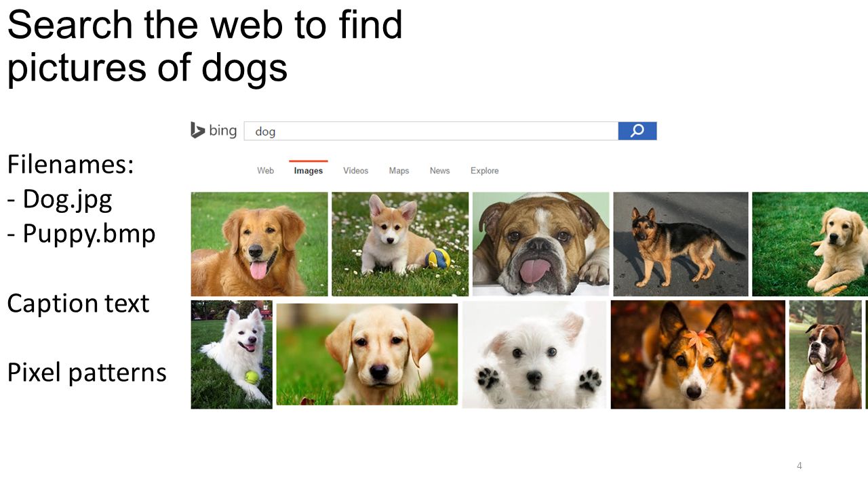The width and height of the screenshot is (868, 488).
Task: Click the white puppy showing paws image
Action: pyautogui.click(x=534, y=354)
